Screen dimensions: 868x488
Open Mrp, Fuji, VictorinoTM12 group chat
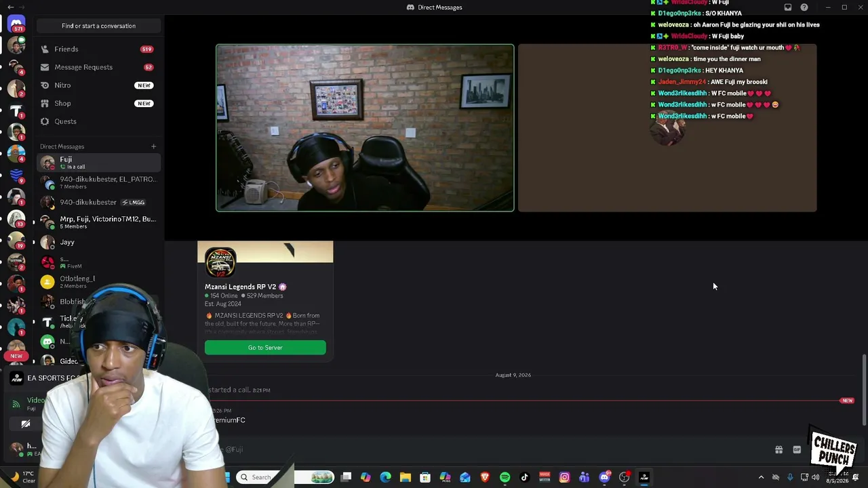click(x=98, y=222)
